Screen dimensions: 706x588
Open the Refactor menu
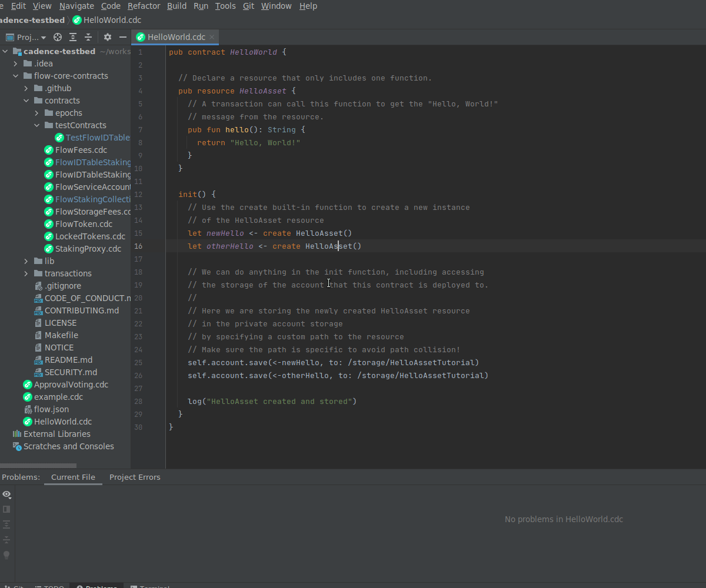click(x=144, y=6)
